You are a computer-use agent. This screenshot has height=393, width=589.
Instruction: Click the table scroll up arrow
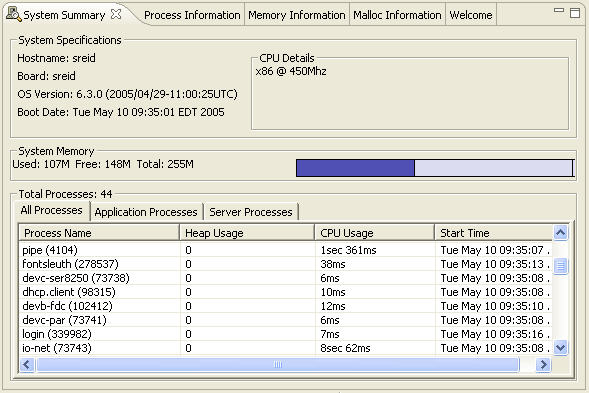tap(560, 233)
